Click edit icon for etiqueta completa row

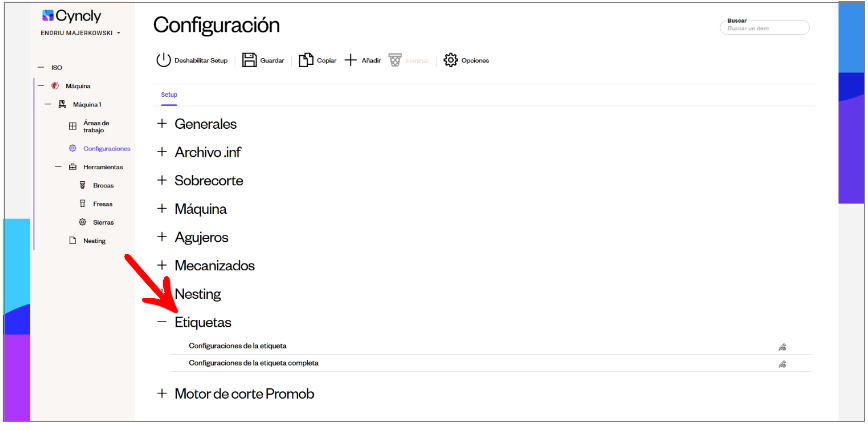pyautogui.click(x=782, y=364)
